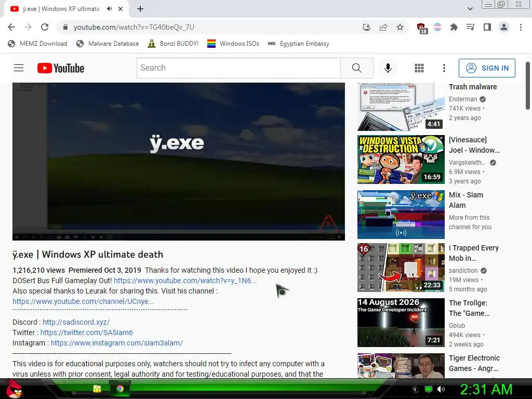
Task: Click the 2:31 AM taskbar clock
Action: 486,389
